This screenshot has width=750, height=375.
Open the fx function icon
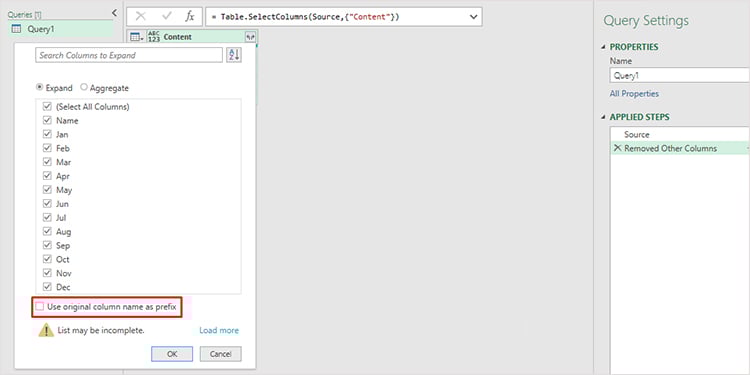click(190, 16)
